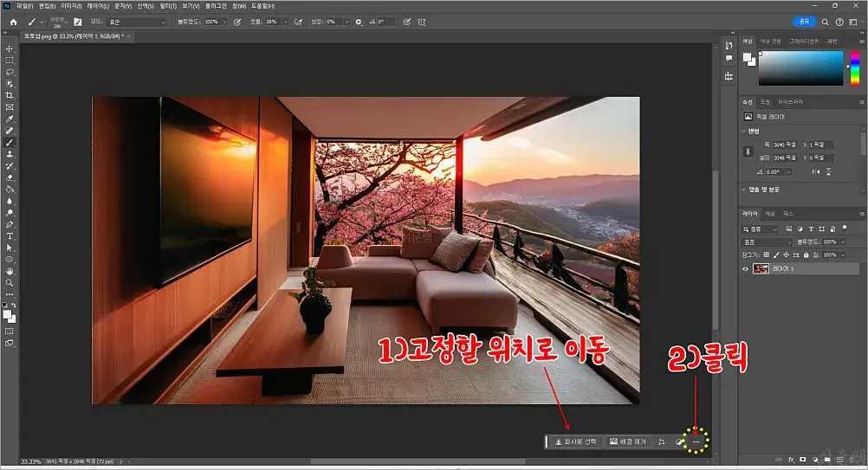
Task: Open the blend mode dropdown in options bar
Action: pyautogui.click(x=137, y=23)
